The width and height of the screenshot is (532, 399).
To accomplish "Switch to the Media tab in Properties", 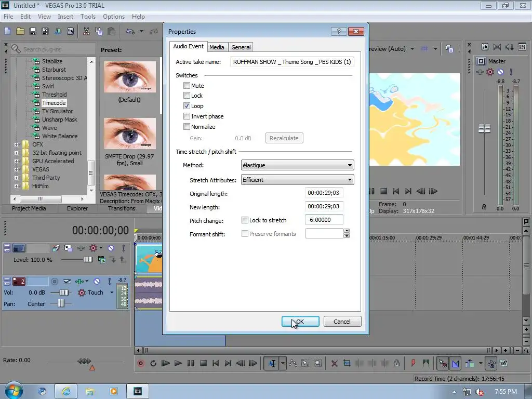I will coord(217,47).
